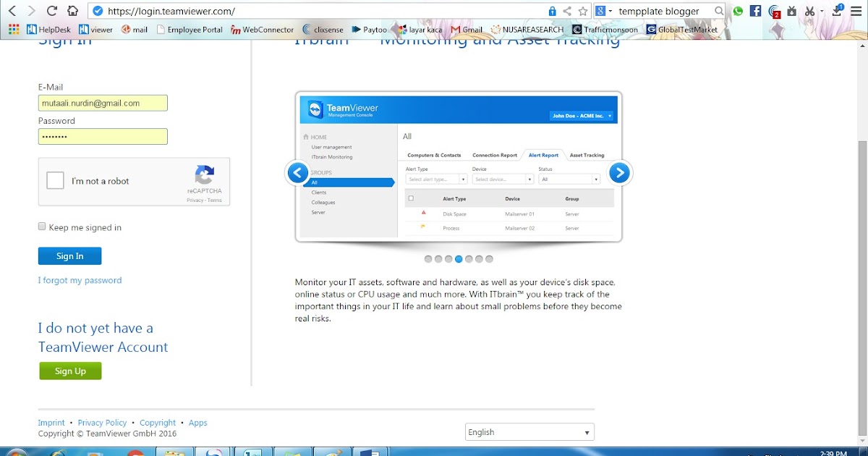The image size is (868, 456).
Task: Open the mail bookmark
Action: click(x=135, y=30)
